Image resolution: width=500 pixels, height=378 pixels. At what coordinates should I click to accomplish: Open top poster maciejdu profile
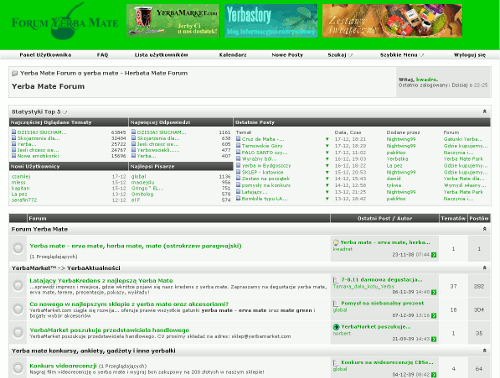143,182
